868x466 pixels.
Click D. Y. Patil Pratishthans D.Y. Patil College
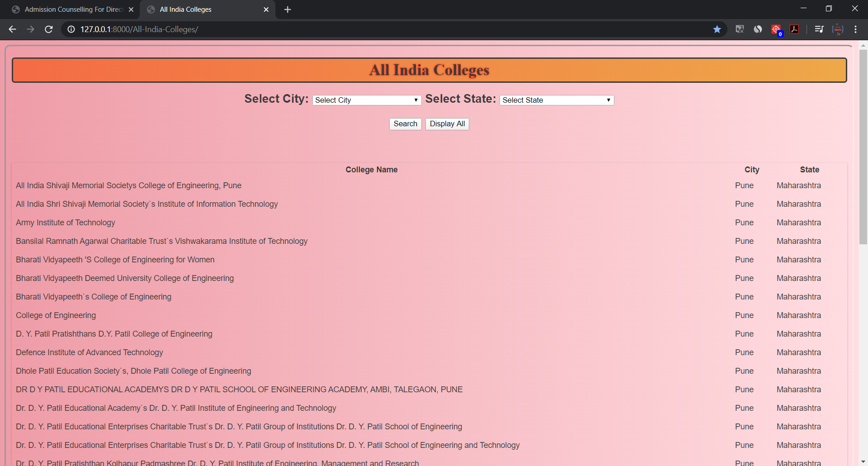114,334
